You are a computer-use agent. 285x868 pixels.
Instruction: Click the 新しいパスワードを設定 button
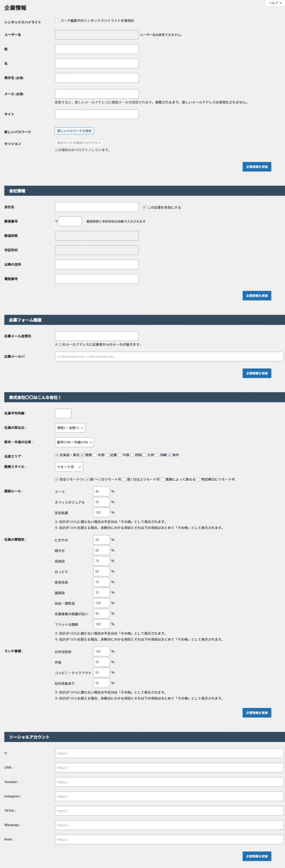click(x=74, y=131)
